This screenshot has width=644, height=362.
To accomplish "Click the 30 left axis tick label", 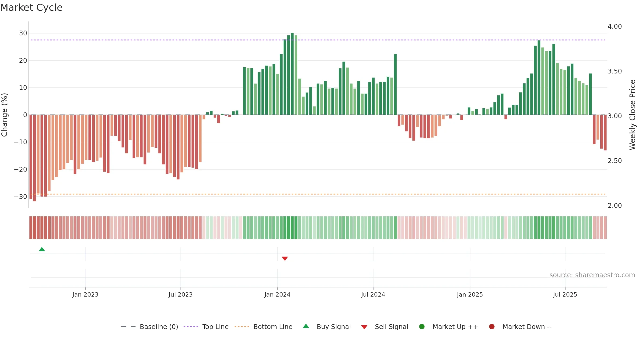I will point(23,33).
